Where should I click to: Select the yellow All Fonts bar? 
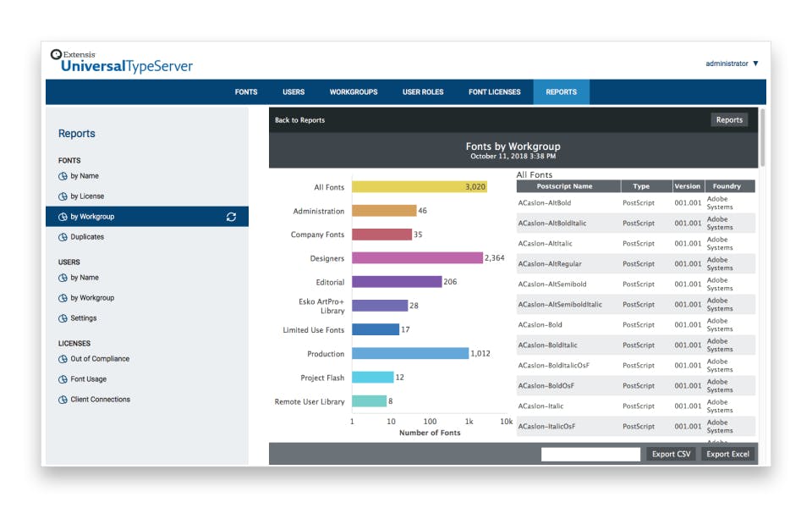[420, 186]
